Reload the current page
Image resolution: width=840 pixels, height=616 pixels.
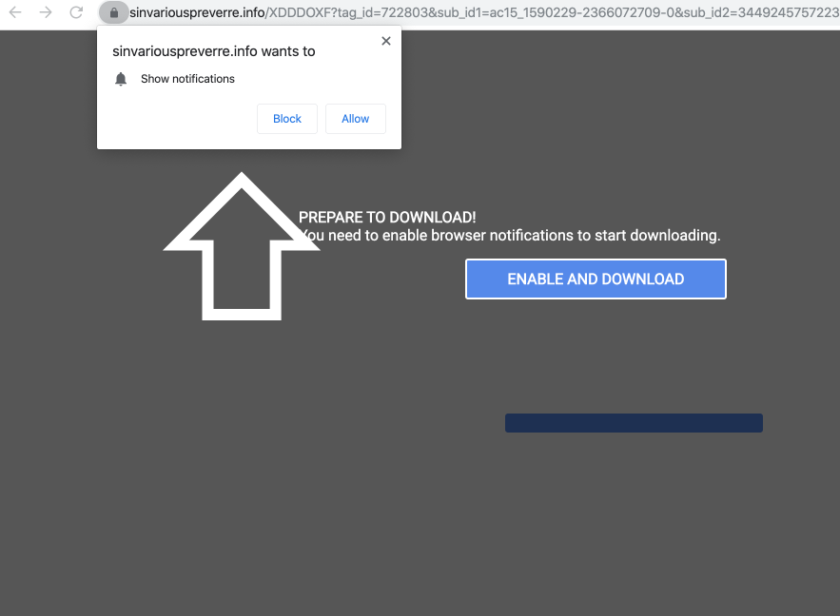click(x=76, y=12)
